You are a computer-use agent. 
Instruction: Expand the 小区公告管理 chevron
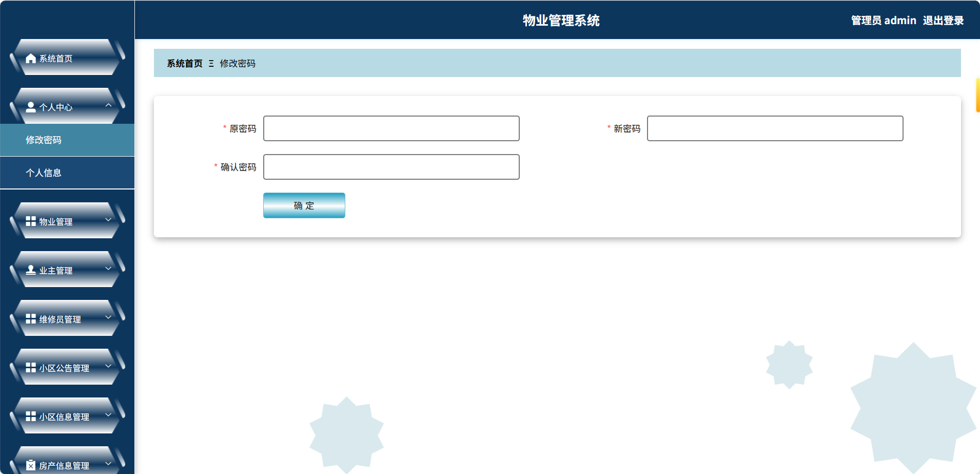point(108,366)
